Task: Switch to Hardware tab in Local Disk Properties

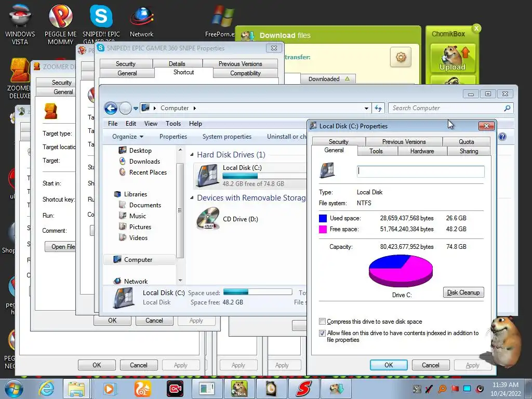Action: pos(422,151)
